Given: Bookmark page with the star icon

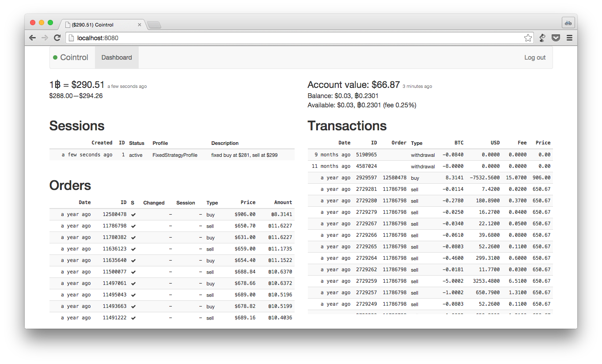Looking at the screenshot, I should [528, 38].
